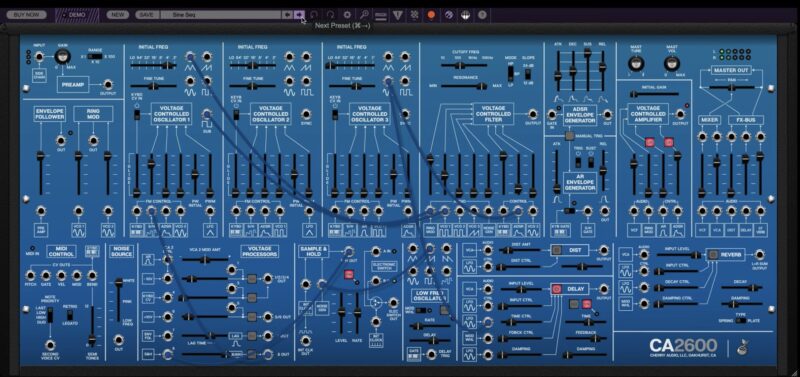The width and height of the screenshot is (800, 377).
Task: Click the filter RESONANCE slider
Action: pyautogui.click(x=464, y=86)
